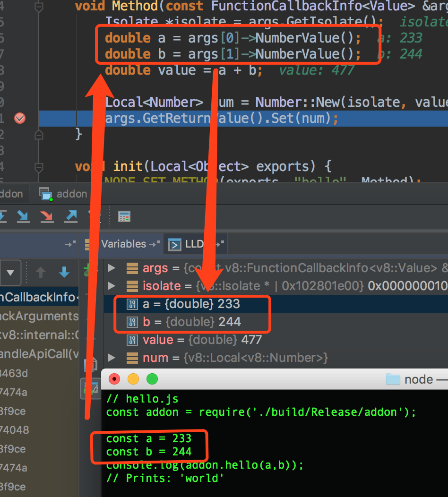Click the pin arrow beside the LLDB tab
Screen dimensions: 448x497
pos(220,244)
